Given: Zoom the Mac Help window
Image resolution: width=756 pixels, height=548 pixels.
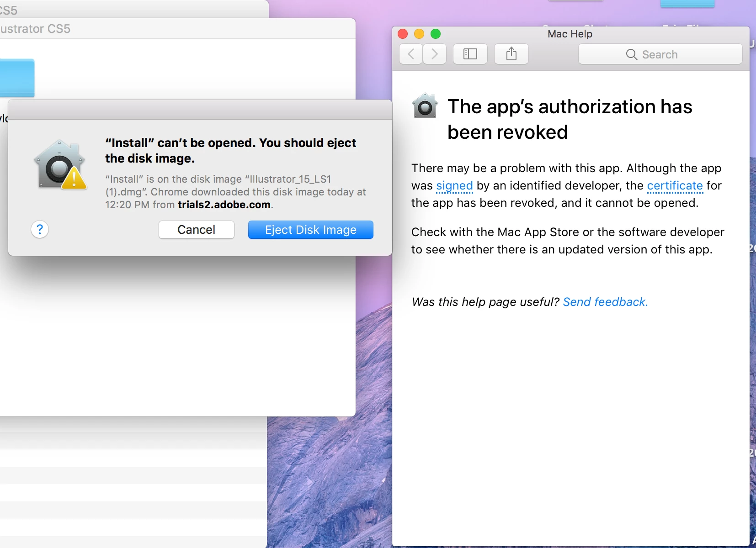Looking at the screenshot, I should (436, 34).
